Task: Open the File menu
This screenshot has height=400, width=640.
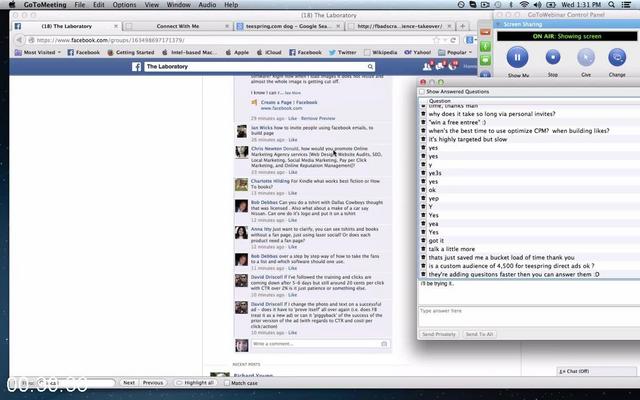Action: point(80,5)
